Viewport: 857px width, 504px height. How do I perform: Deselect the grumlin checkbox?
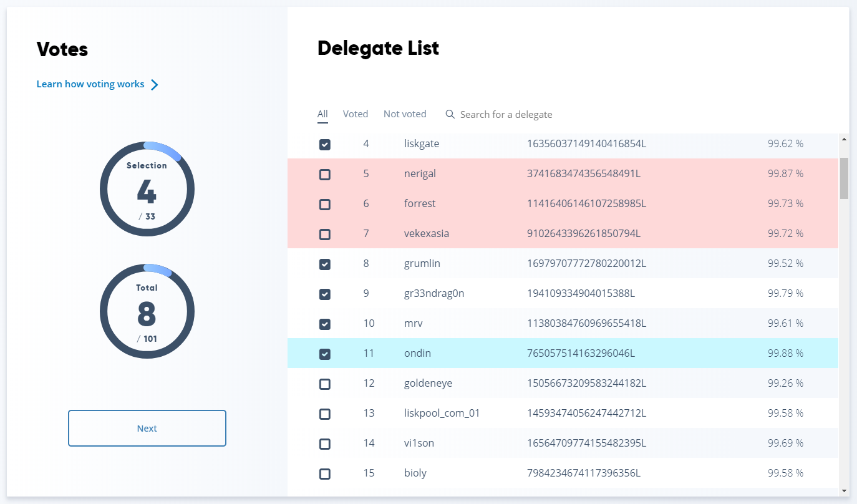325,264
